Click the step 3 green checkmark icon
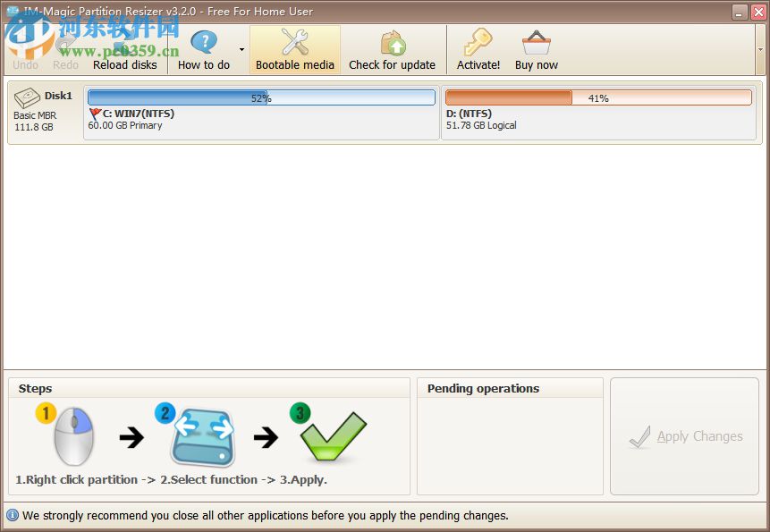The image size is (770, 532). [x=332, y=435]
